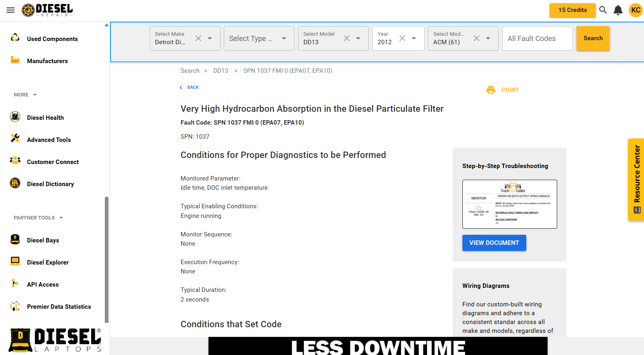Collapse the PARTNER TOOLS section
644x355 pixels.
(39, 218)
